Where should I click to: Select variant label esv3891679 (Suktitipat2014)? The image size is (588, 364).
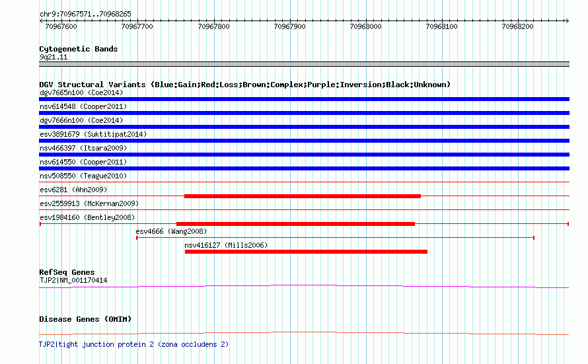(93, 134)
